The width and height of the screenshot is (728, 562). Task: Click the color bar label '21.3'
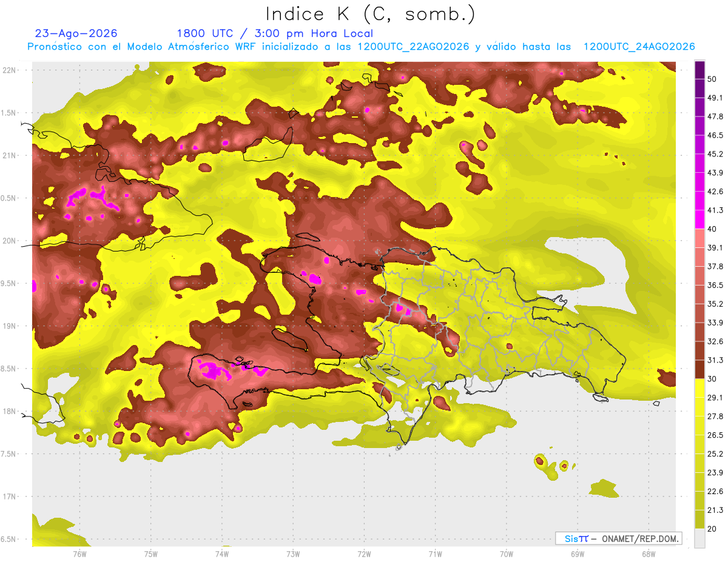(x=715, y=510)
